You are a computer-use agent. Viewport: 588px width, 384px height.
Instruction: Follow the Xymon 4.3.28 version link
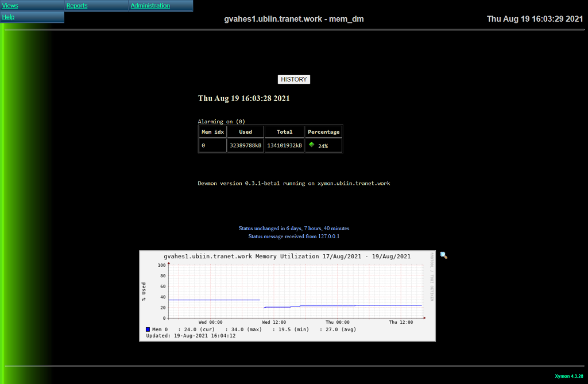[x=568, y=377]
